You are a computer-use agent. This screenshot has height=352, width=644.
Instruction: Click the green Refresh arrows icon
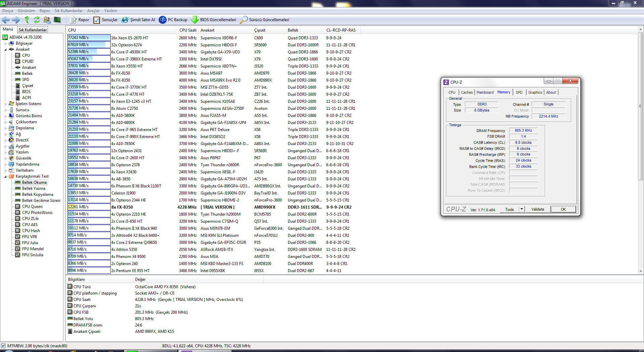pos(37,20)
